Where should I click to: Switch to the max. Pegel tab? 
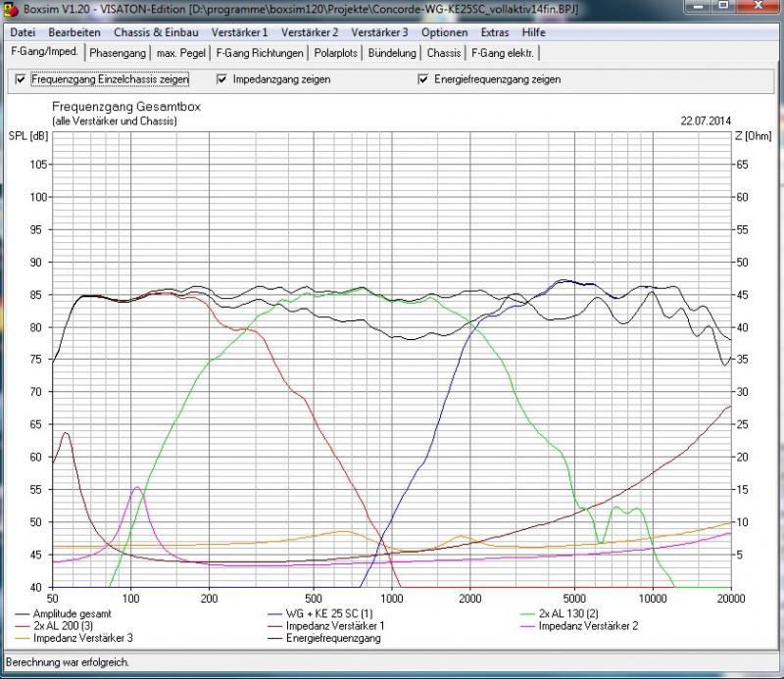(x=181, y=53)
